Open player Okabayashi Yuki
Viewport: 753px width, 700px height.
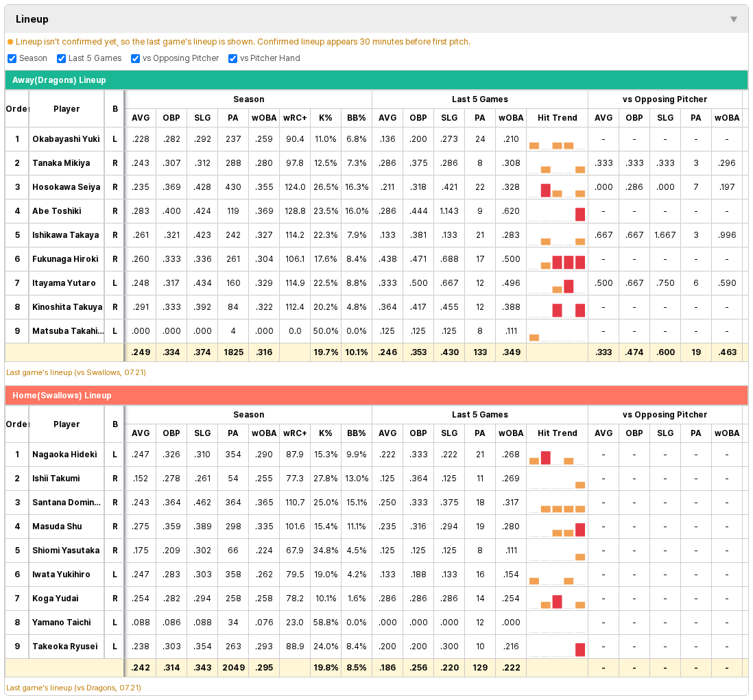click(67, 139)
